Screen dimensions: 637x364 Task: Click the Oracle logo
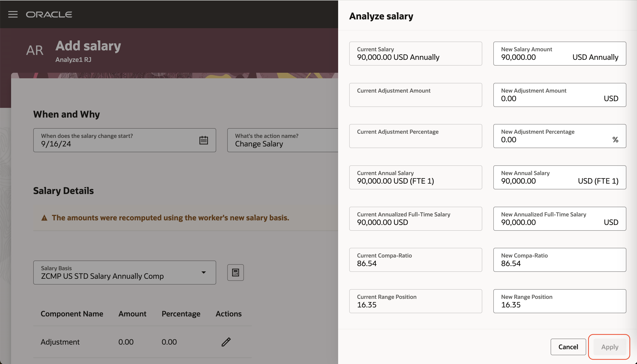49,15
